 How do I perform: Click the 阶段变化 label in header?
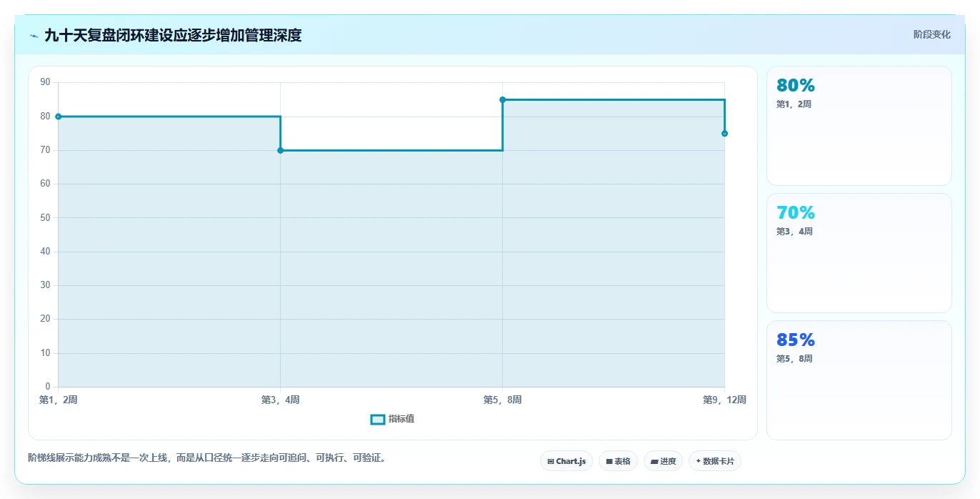pyautogui.click(x=932, y=34)
